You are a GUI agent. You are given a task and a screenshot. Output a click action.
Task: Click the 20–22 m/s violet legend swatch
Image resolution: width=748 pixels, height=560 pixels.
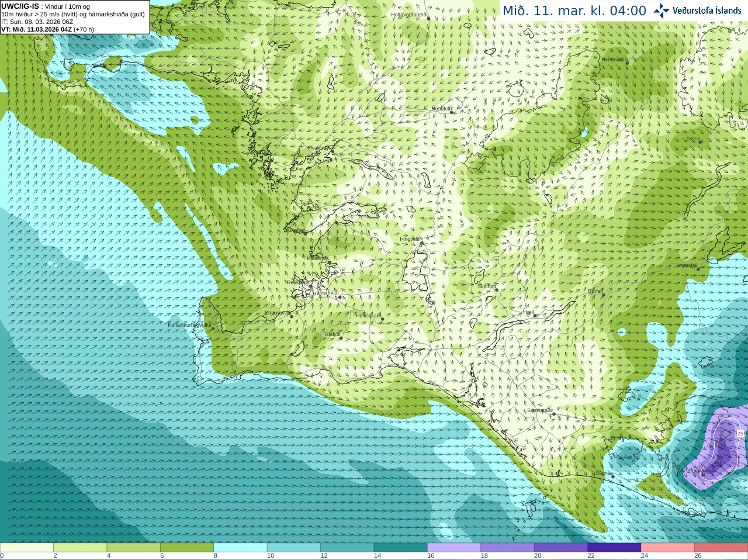[561, 548]
